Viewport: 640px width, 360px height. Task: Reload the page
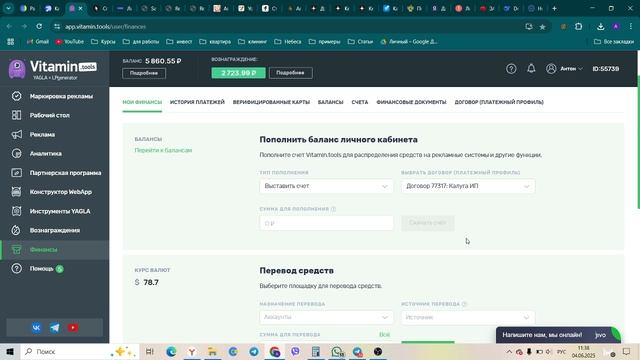click(39, 27)
